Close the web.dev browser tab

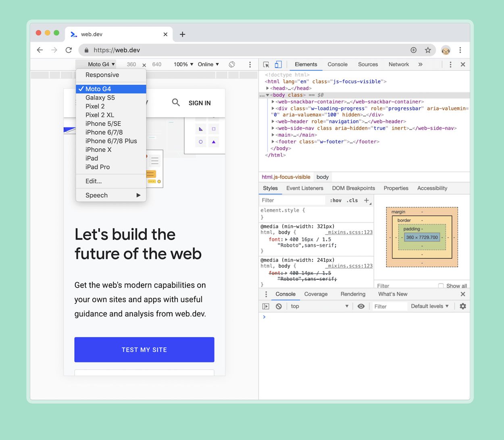(x=165, y=34)
